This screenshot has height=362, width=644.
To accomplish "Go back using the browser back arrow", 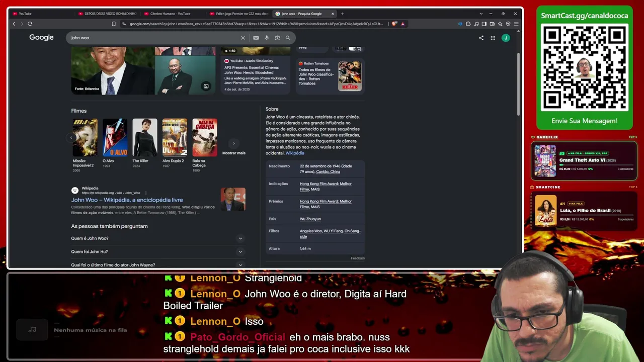I will tap(14, 24).
